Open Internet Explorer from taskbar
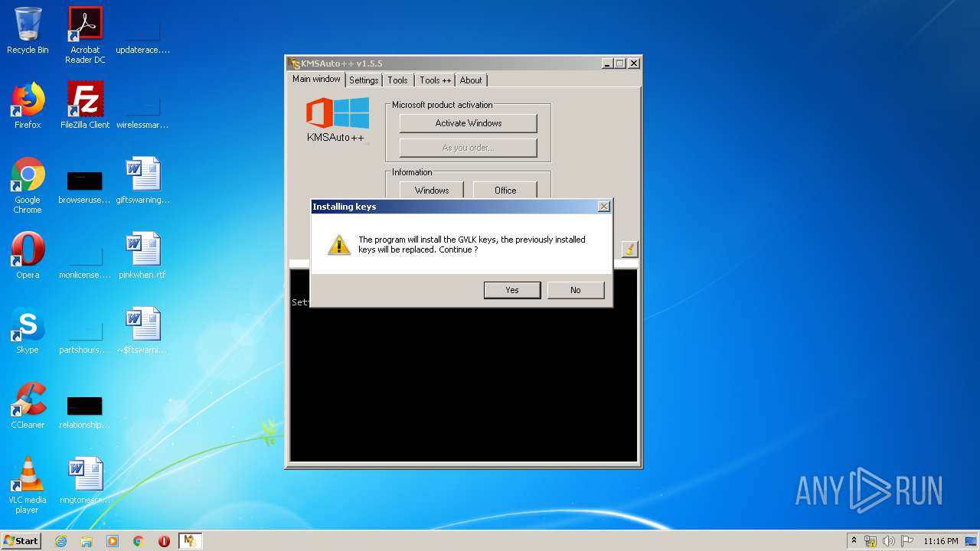980x551 pixels. 60,541
